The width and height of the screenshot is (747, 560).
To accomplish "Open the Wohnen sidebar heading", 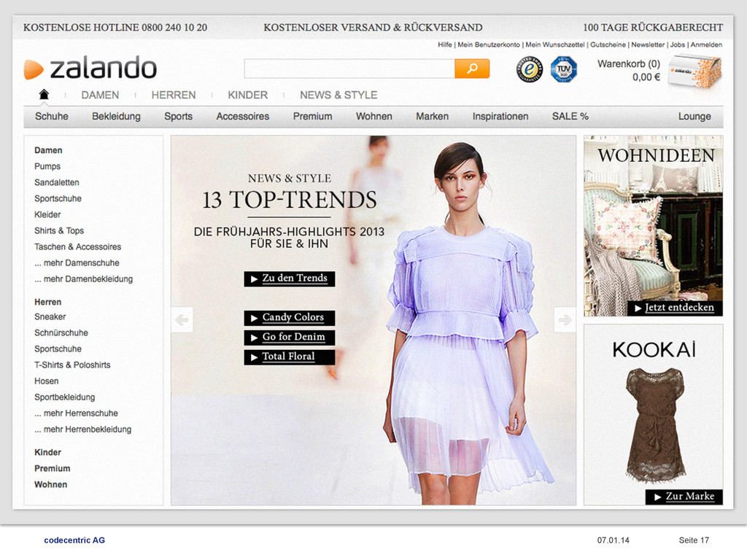I will [50, 485].
